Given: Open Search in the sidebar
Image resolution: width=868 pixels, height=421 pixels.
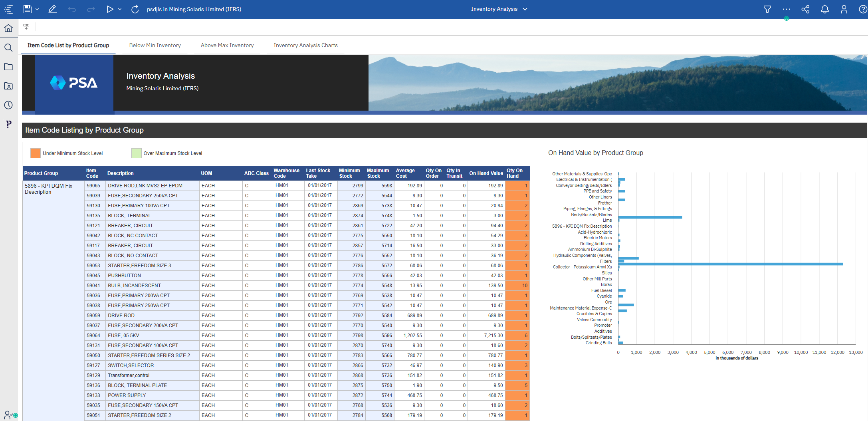Looking at the screenshot, I should (x=8, y=48).
